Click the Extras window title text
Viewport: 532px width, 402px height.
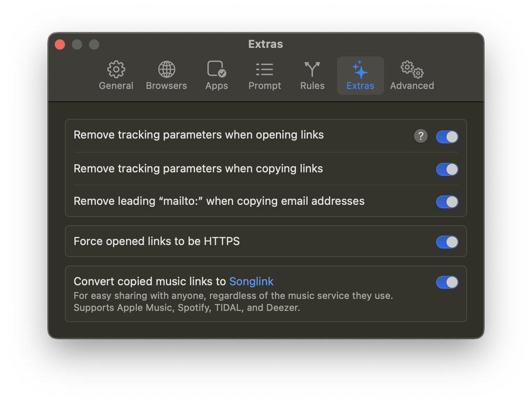[x=266, y=44]
